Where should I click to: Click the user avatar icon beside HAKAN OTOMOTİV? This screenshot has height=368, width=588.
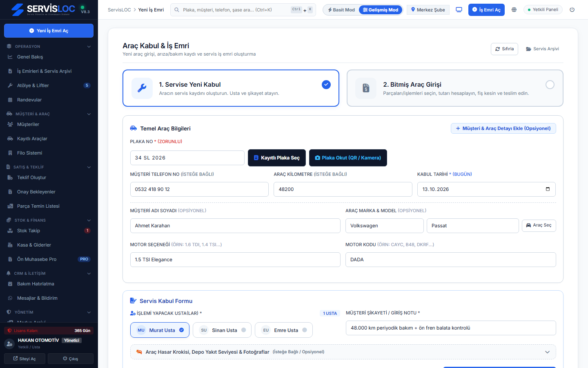[9, 344]
